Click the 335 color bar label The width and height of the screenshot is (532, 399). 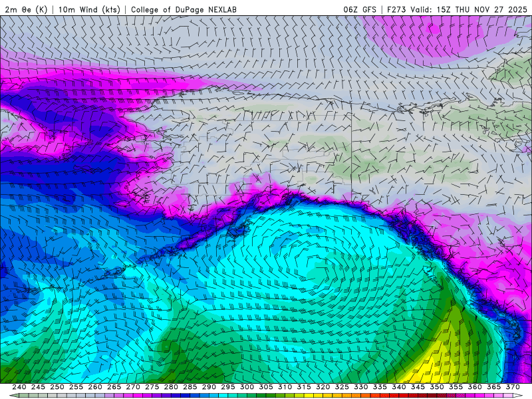point(380,387)
